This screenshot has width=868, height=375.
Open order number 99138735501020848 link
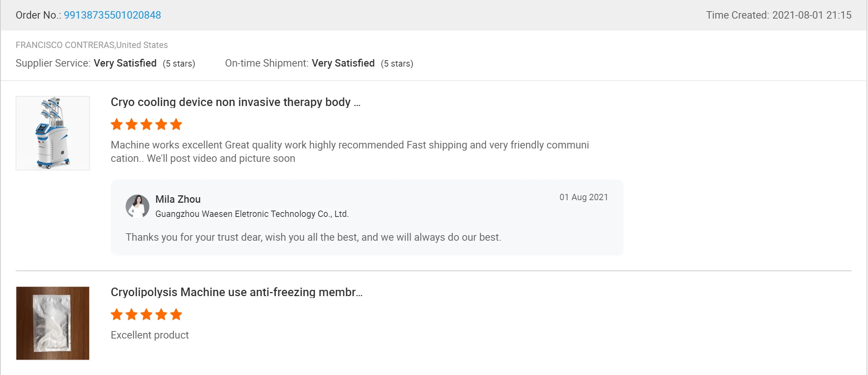[112, 15]
